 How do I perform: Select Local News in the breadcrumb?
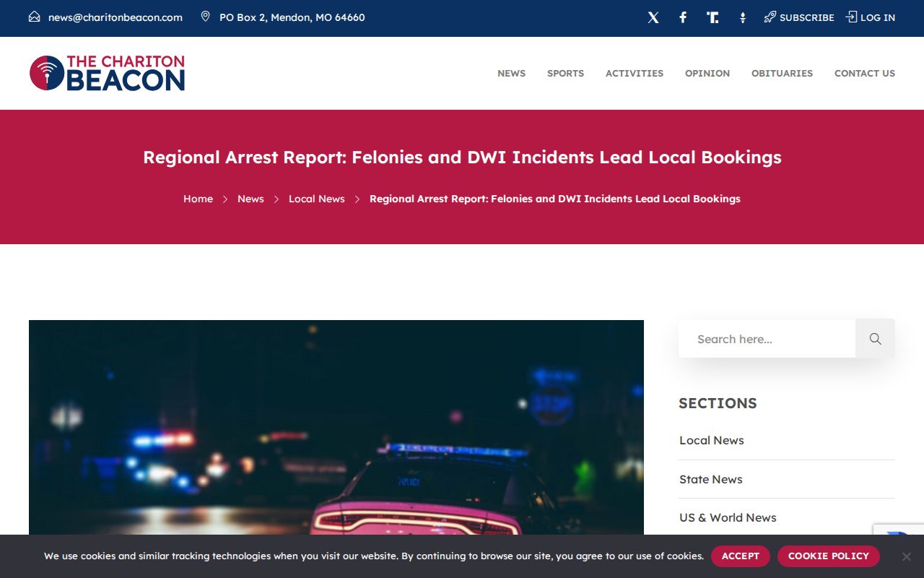(x=317, y=199)
